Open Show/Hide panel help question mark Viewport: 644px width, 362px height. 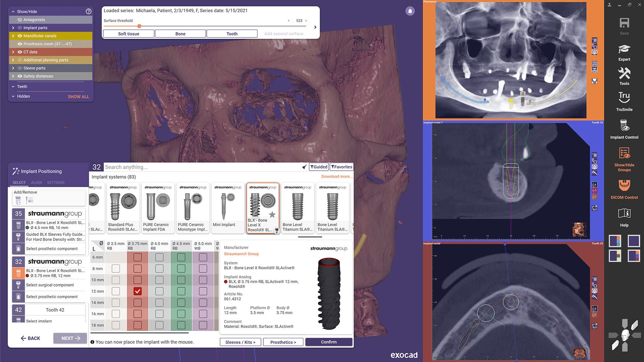89,11
